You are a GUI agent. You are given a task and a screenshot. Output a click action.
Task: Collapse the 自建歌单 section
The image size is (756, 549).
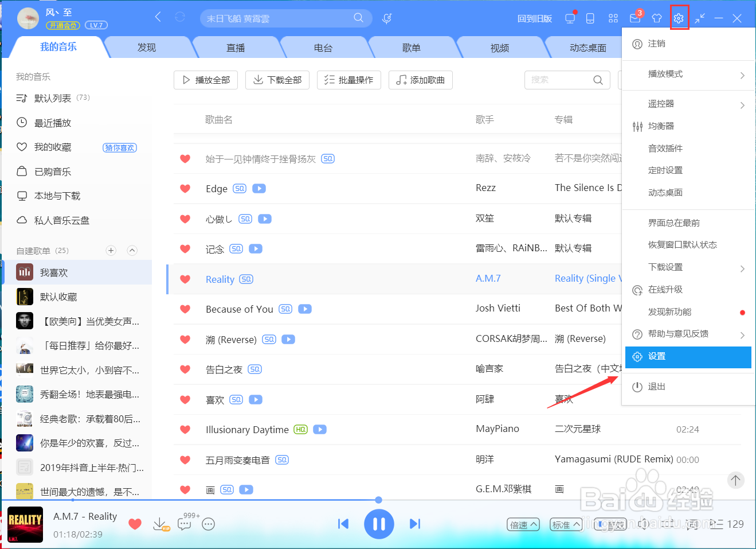tap(132, 250)
